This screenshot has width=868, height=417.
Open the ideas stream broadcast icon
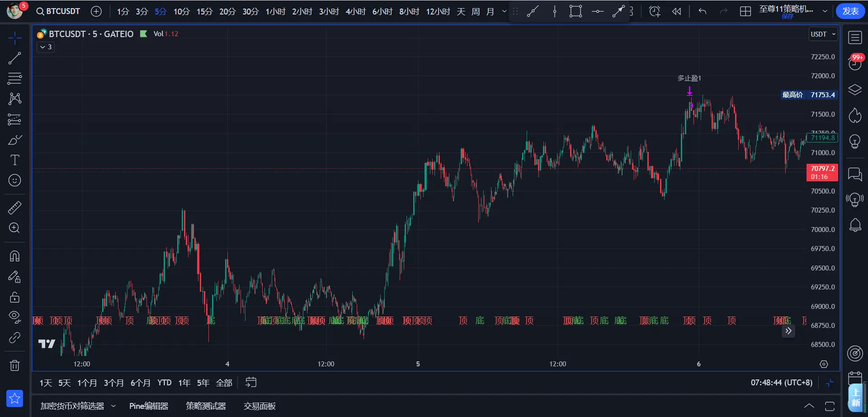855,199
